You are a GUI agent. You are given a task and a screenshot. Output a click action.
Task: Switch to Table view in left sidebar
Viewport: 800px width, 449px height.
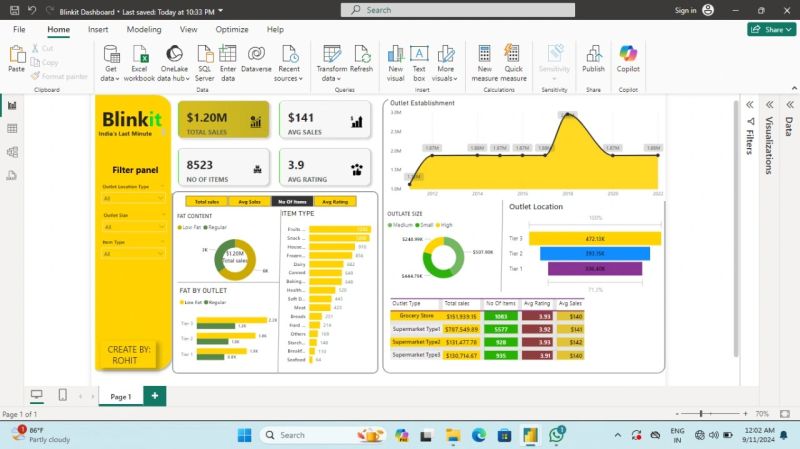12,129
